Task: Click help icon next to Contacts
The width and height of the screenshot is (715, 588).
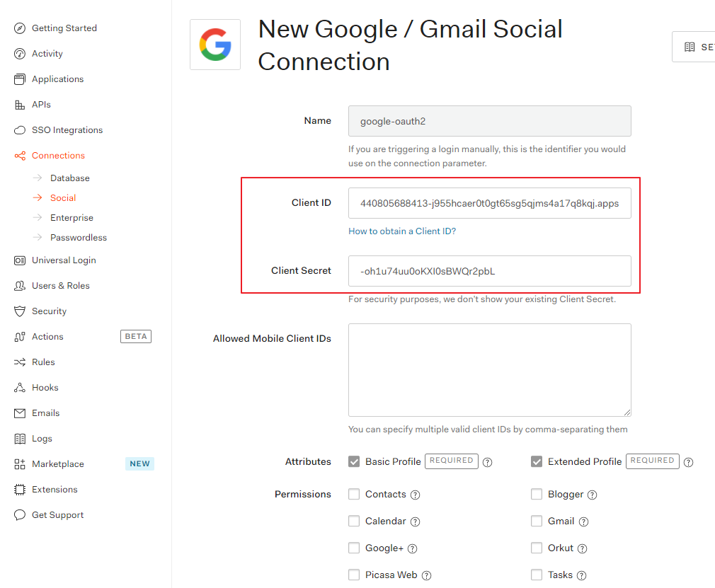Action: pyautogui.click(x=415, y=495)
